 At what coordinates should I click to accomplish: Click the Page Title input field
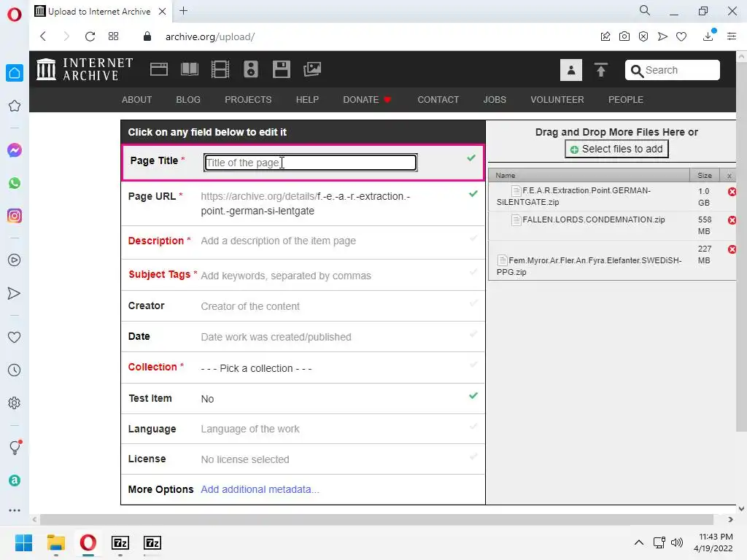[x=310, y=163]
